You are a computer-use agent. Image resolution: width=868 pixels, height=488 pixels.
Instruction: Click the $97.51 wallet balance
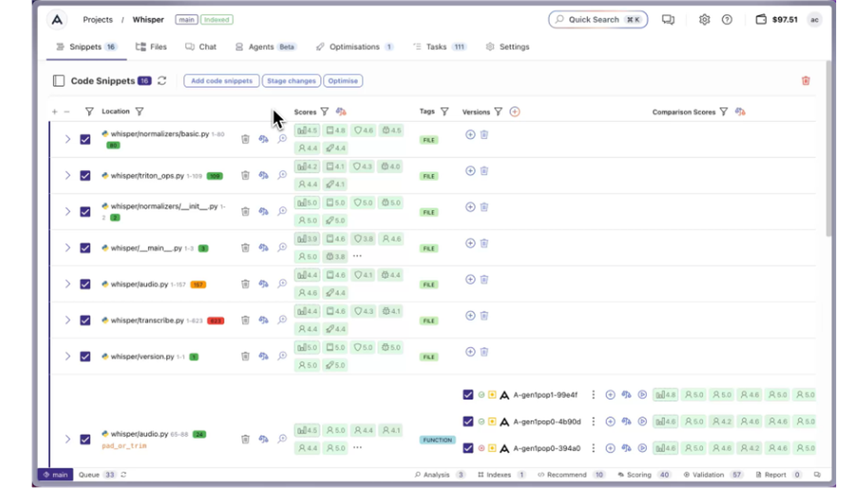click(776, 20)
